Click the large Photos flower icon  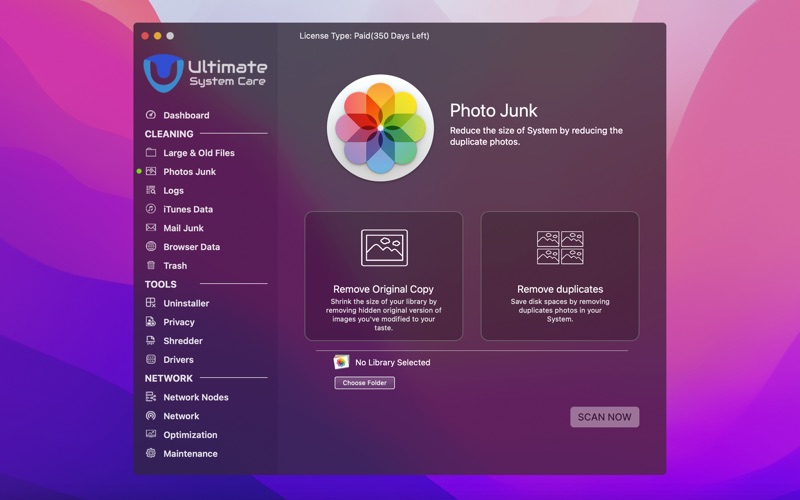[381, 128]
